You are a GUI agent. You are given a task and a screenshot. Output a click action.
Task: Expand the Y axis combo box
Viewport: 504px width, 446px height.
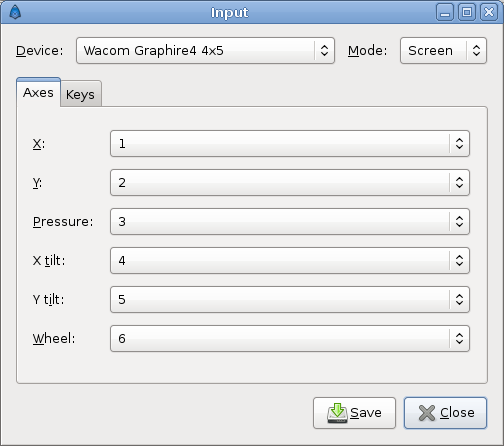point(290,183)
